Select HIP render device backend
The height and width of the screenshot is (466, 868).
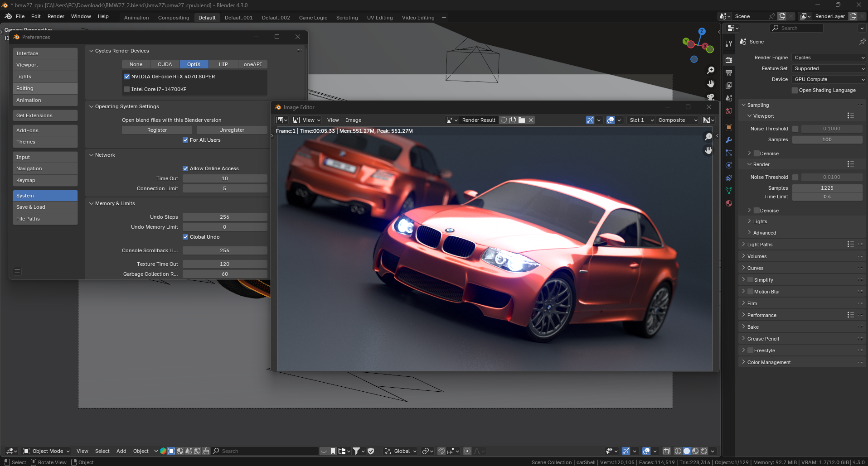pos(223,64)
